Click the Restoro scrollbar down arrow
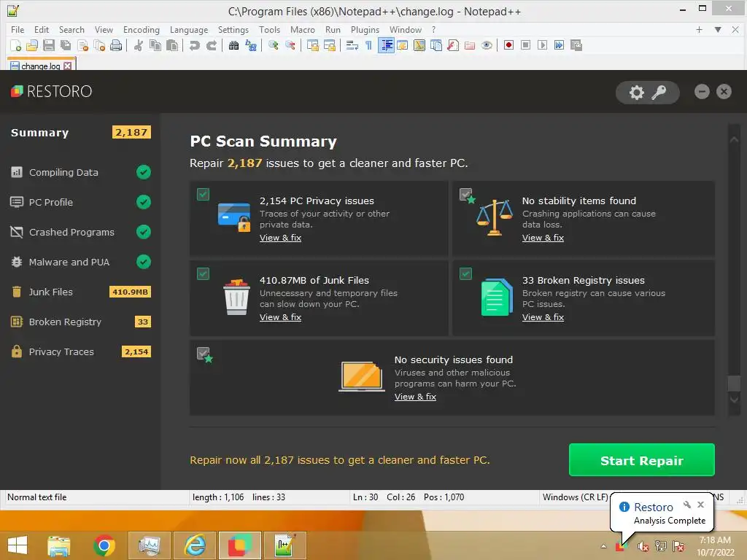Screen dimensions: 747x560 tap(734, 399)
